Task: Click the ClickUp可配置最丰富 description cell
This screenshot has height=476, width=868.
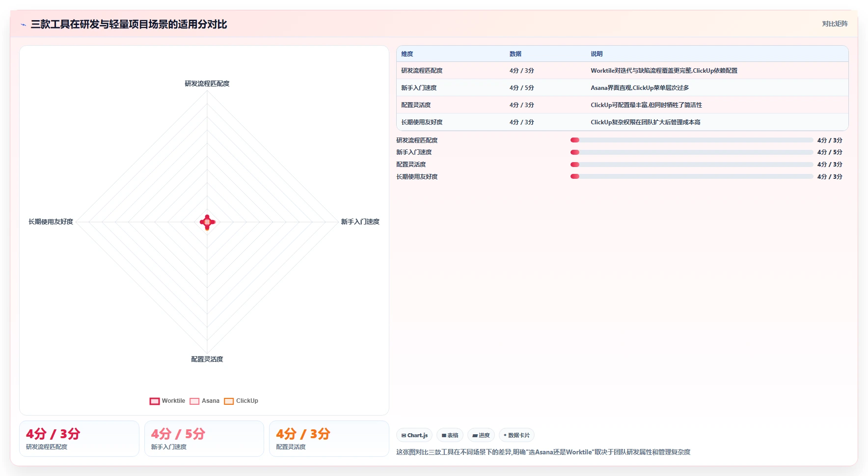Action: click(646, 105)
